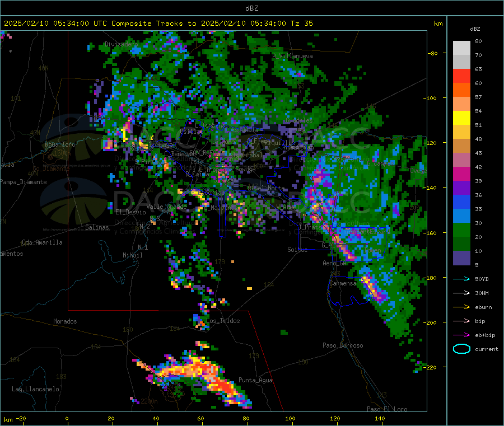Click the 'Paso_Barroso' map label
504x426 pixels.
click(x=343, y=345)
